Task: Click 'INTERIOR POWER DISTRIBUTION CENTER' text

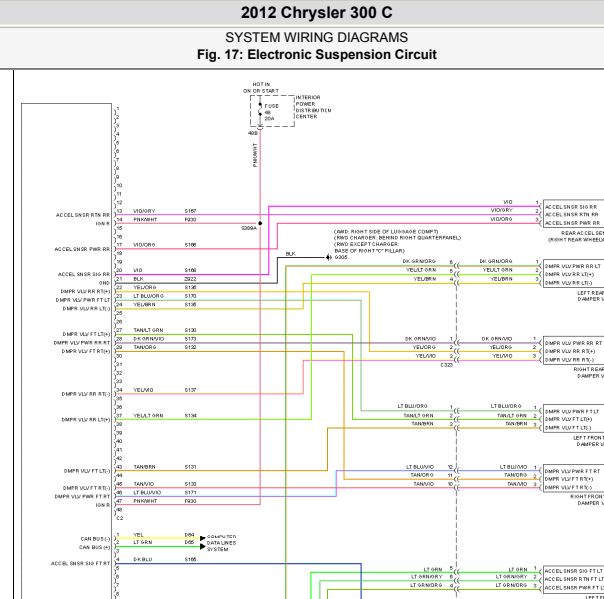Action: click(313, 107)
